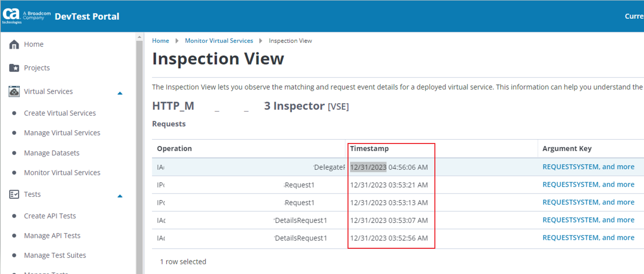This screenshot has height=274, width=644.
Task: Click Monitor Virtual Services breadcrumb link
Action: coord(219,41)
